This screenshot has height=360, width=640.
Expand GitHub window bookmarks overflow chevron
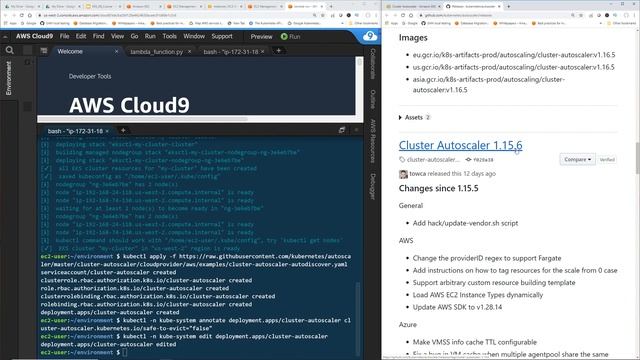click(x=600, y=23)
